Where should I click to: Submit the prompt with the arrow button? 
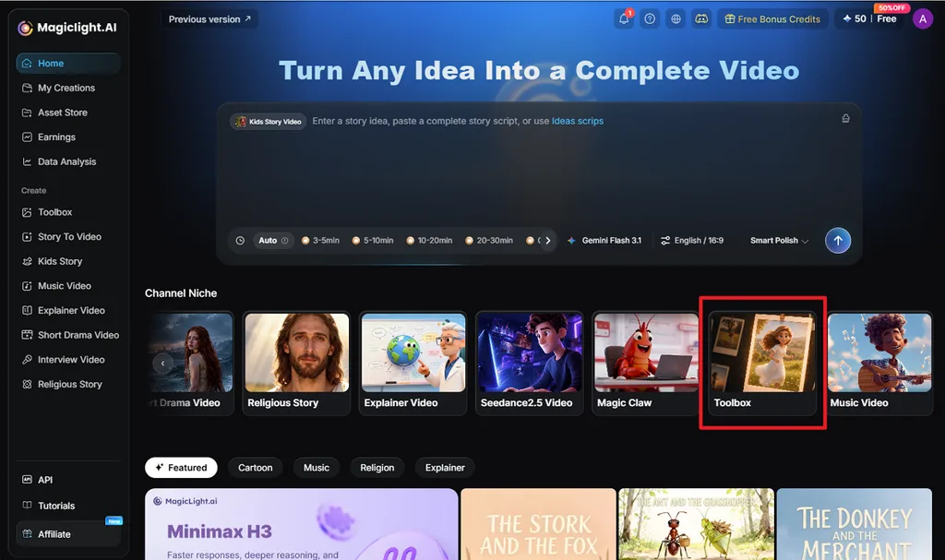pyautogui.click(x=838, y=241)
